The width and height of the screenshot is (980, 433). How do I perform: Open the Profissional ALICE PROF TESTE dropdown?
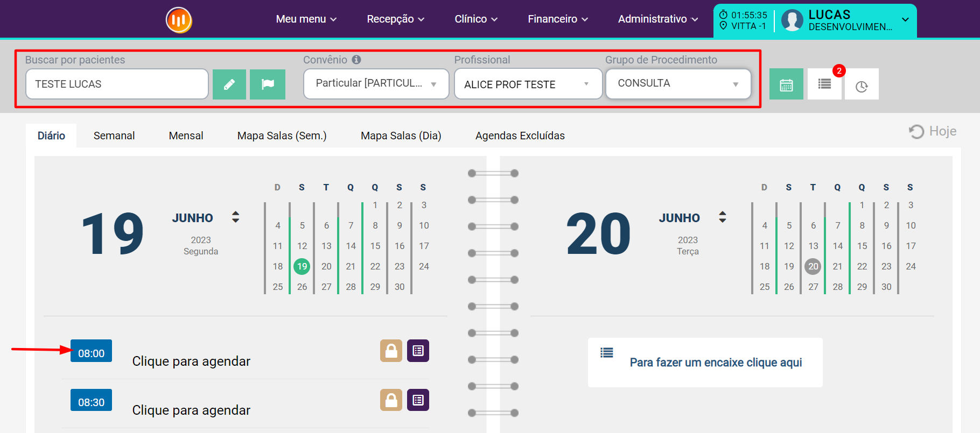(x=528, y=84)
